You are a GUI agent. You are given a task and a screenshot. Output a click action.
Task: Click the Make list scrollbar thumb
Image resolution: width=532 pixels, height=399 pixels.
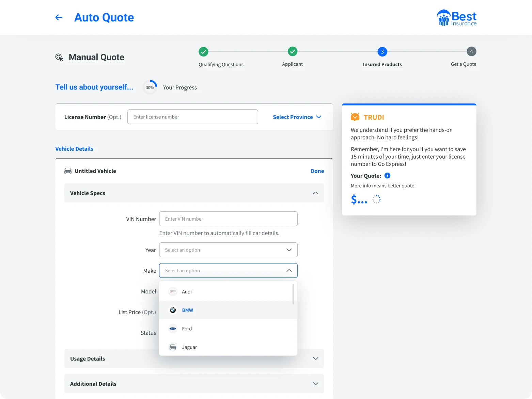coord(293,294)
